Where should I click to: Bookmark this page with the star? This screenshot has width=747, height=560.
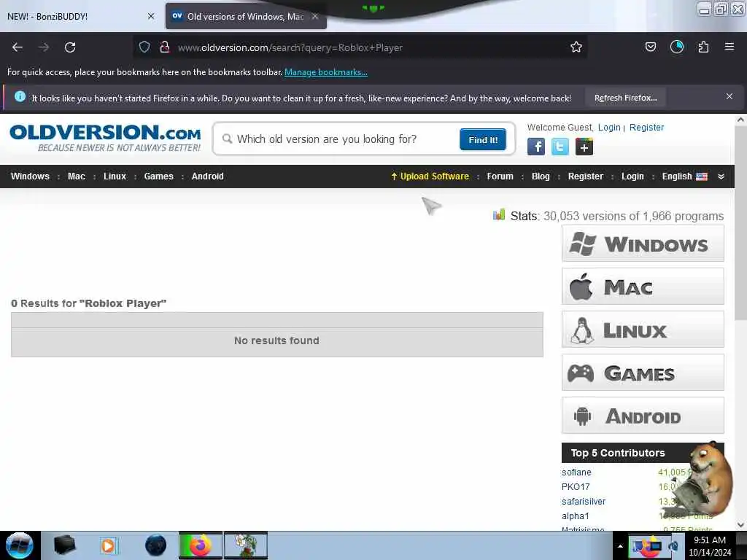pyautogui.click(x=576, y=47)
